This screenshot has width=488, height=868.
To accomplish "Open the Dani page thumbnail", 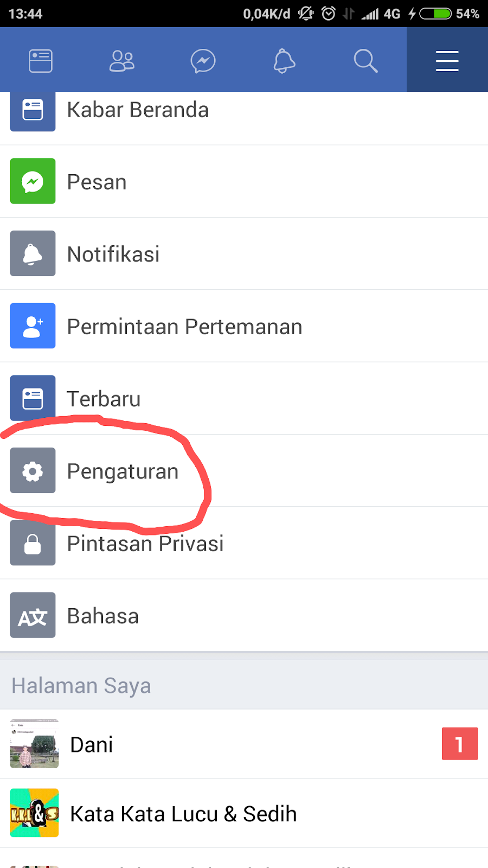I will click(x=34, y=744).
